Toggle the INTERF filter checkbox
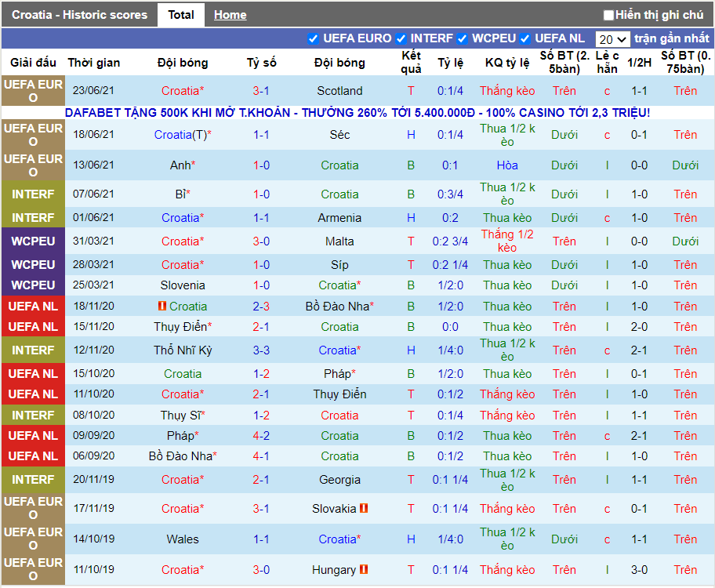The width and height of the screenshot is (715, 588). tap(401, 38)
